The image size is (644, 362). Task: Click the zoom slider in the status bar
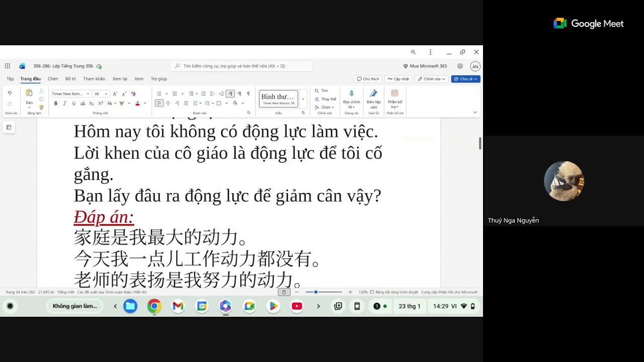point(324,292)
